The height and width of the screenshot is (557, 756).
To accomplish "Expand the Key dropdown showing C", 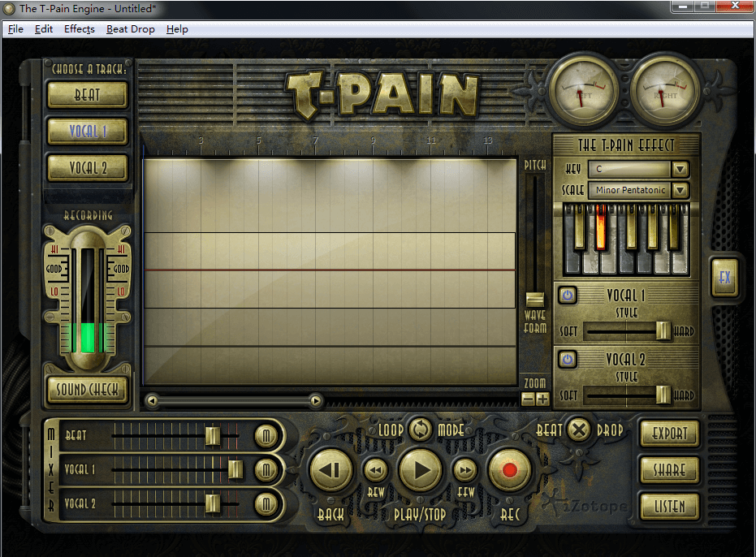I will tap(680, 169).
